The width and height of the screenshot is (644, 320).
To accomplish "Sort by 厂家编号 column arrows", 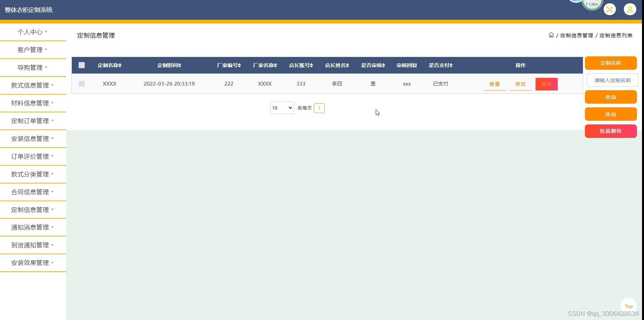I will tap(239, 65).
